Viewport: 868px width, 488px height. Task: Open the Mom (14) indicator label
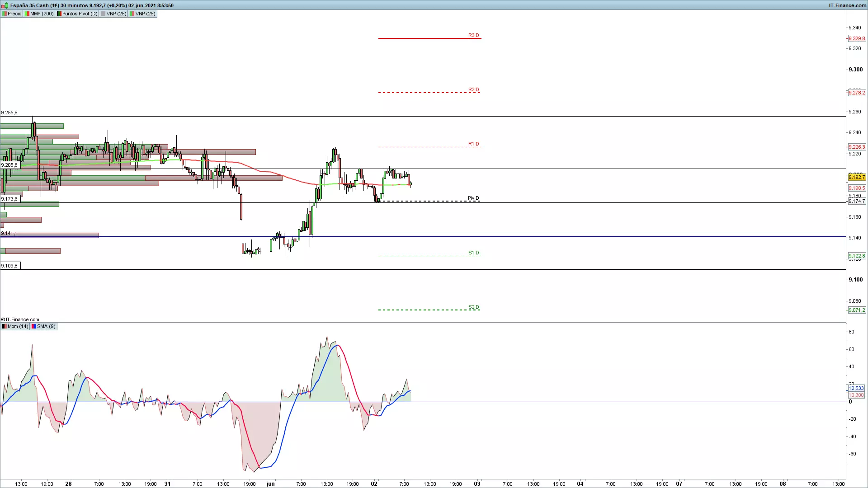(15, 326)
